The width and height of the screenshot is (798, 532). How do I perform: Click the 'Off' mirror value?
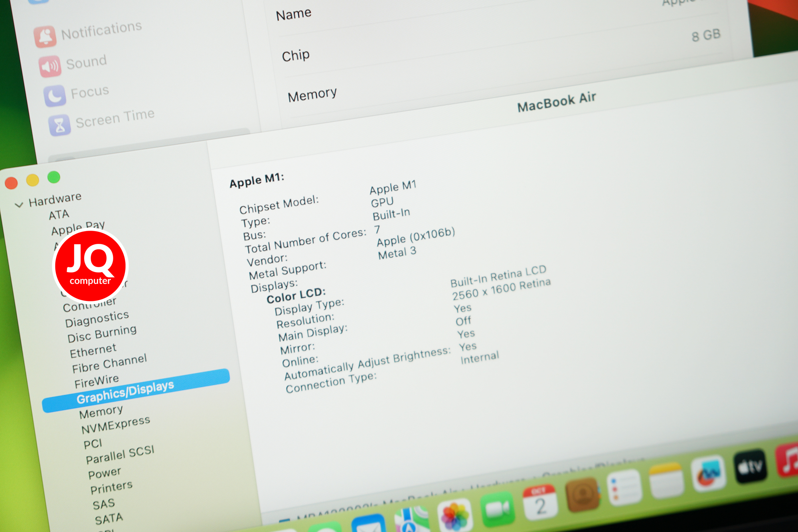(x=463, y=321)
